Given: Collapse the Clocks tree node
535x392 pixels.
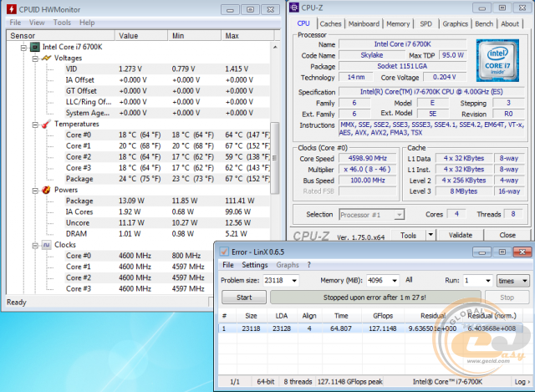Looking at the screenshot, I should pos(35,246).
